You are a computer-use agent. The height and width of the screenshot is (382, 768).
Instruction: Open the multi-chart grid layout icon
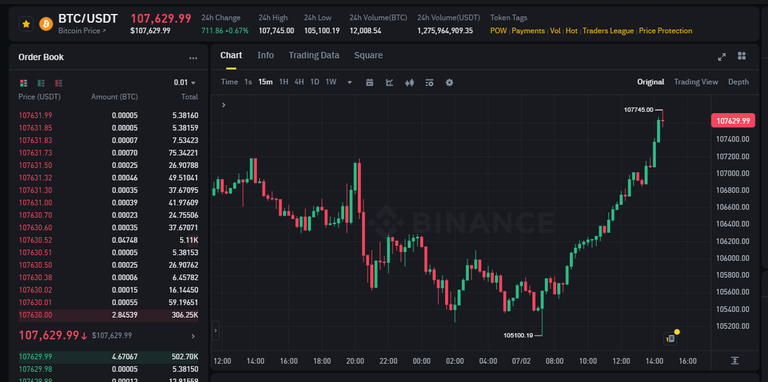(742, 56)
